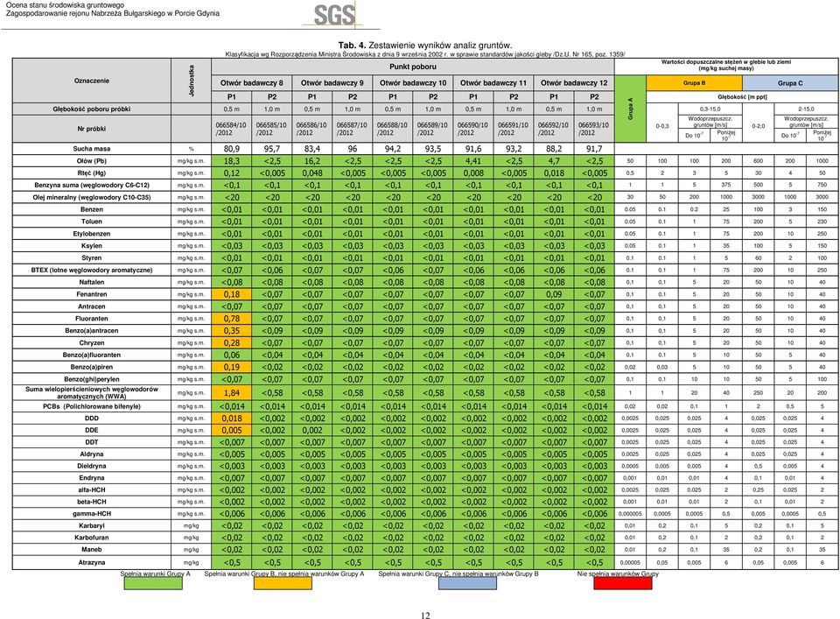Click the orange Benzo(a)piren value 0,19
Viewport: 840px width, 619px height.
pos(231,367)
